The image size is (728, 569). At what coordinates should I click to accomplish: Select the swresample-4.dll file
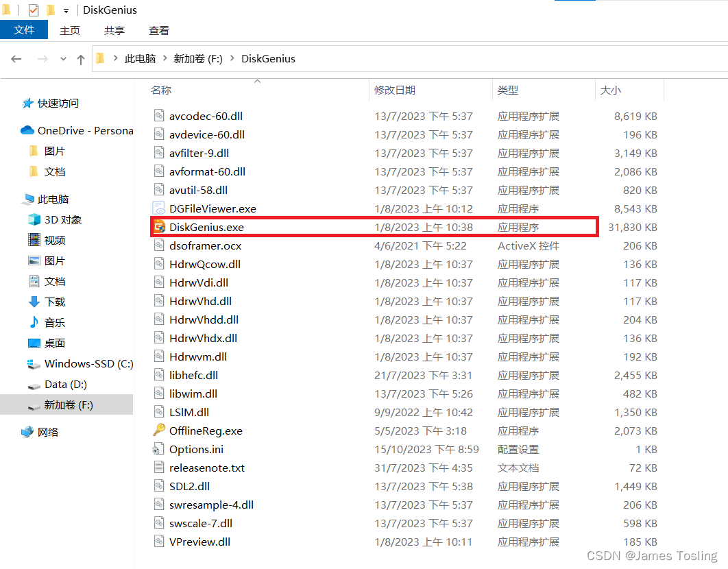pos(211,505)
